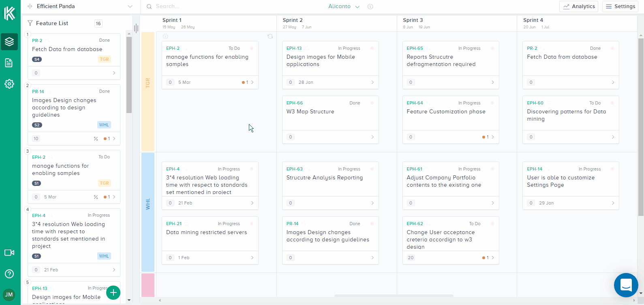Viewport: 644px width, 305px height.
Task: Open the JM user avatar
Action: click(x=9, y=294)
